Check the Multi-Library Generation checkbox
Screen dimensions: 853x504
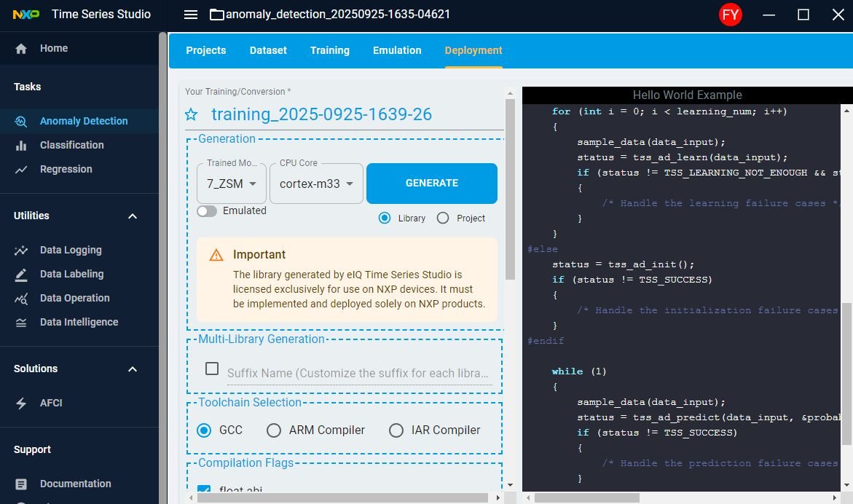tap(212, 369)
